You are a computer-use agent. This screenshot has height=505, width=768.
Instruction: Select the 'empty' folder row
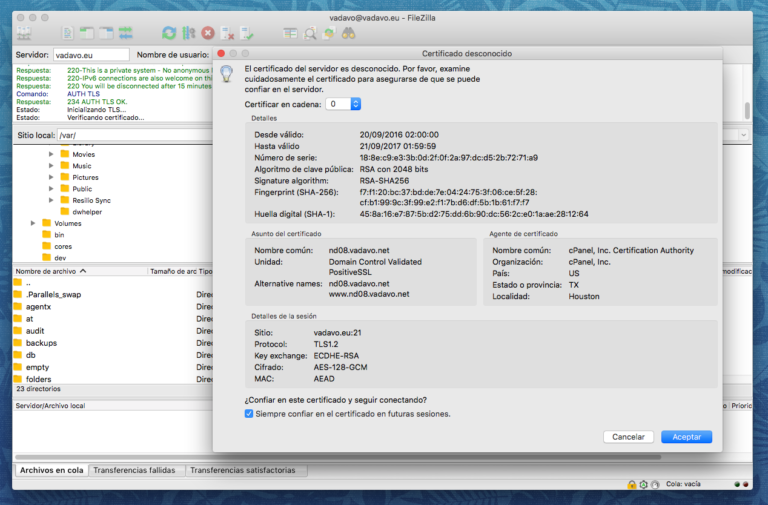pos(113,367)
